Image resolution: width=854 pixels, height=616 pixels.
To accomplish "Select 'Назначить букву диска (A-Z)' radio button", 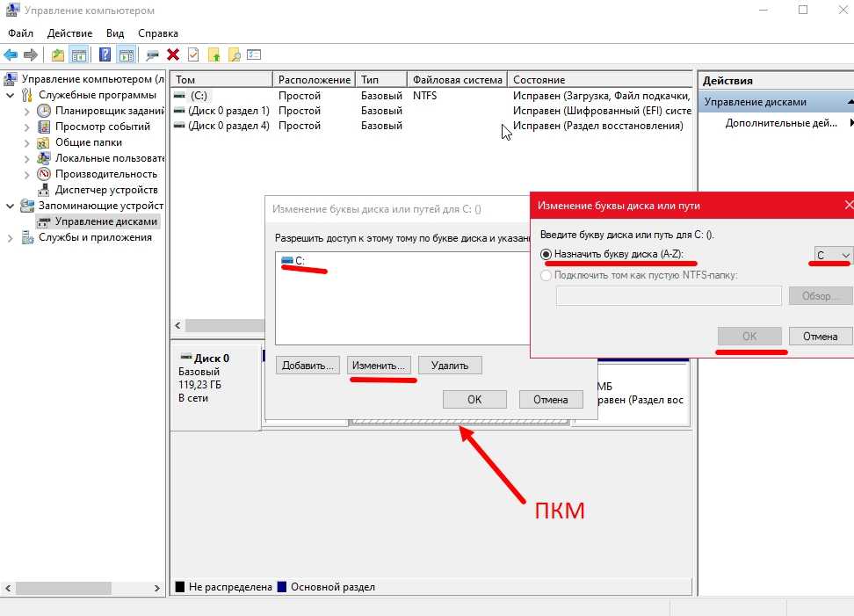I will pos(546,255).
